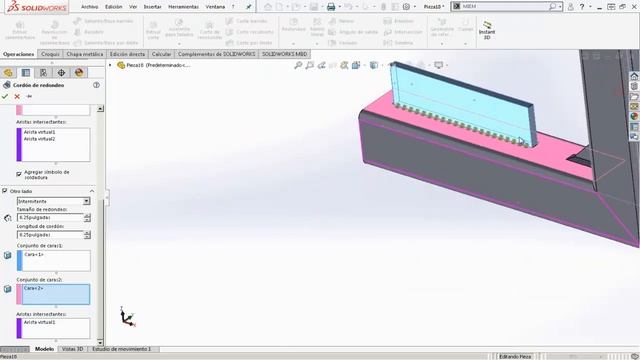This screenshot has height=360, width=640.
Task: Open the Edición menu
Action: coord(113,7)
